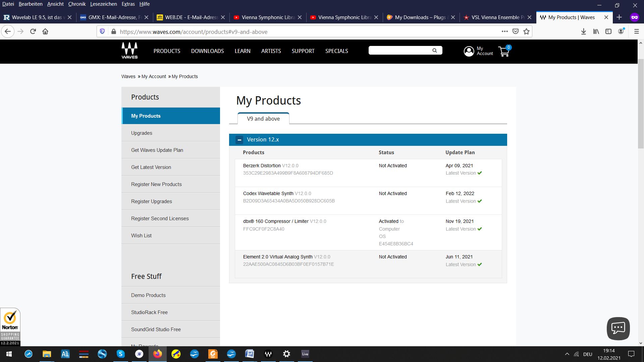Select Berzerk Distortion product name

point(262,166)
